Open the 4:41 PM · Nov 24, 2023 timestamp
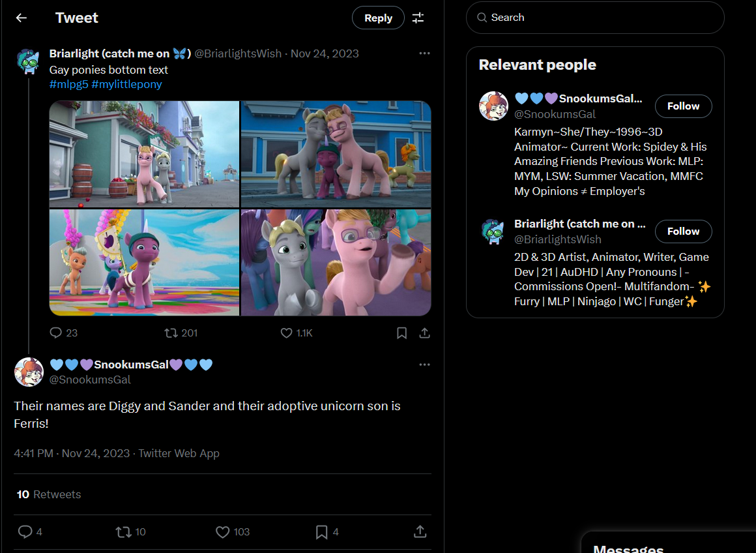 tap(72, 454)
